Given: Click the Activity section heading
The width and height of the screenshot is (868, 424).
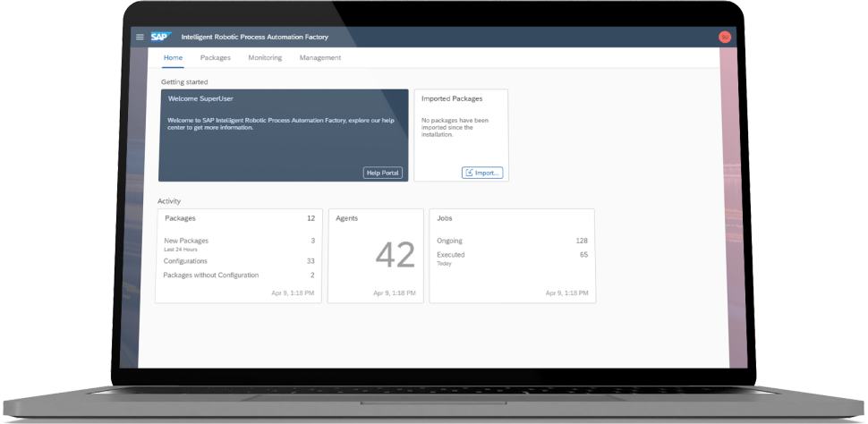Looking at the screenshot, I should tap(169, 201).
